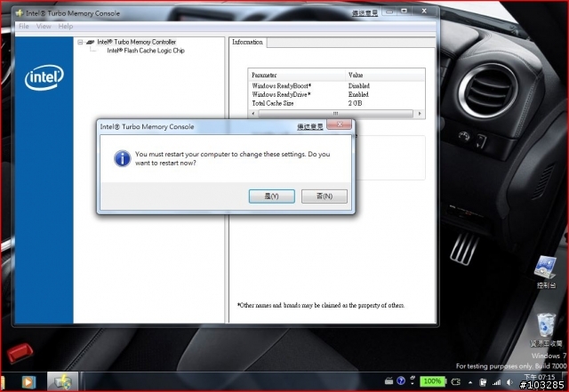
Task: Collapse the Intel Turbo Memory Controller node
Action: tap(80, 42)
